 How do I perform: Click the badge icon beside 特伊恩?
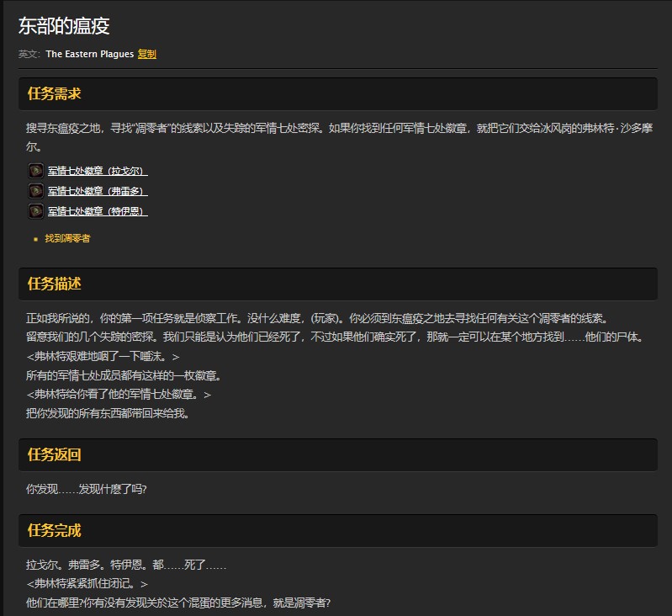pyautogui.click(x=35, y=211)
